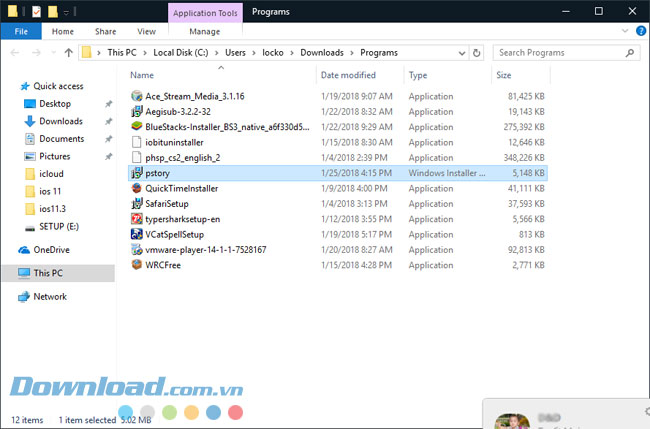Click the SafariSetup file icon

coord(137,204)
